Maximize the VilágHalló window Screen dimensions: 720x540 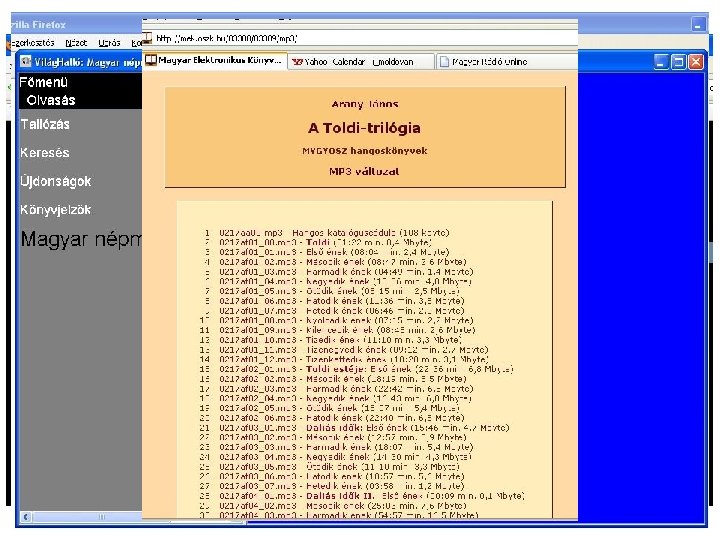[679, 62]
